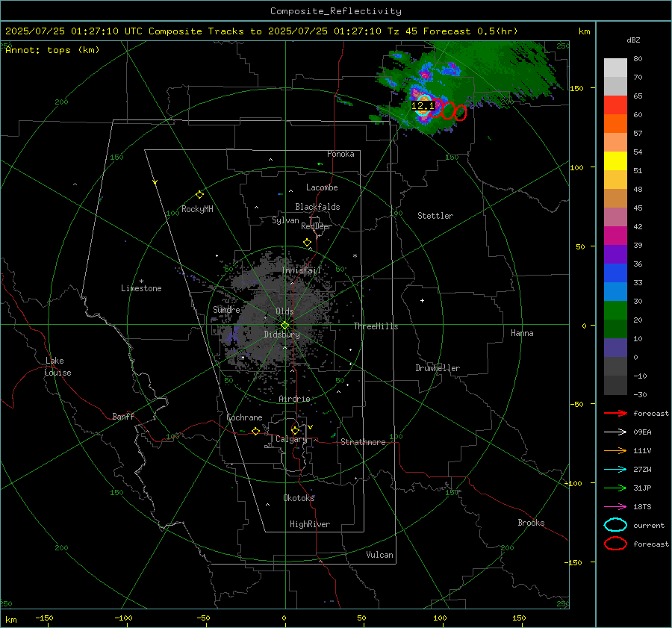Click the Stettler town label

tap(435, 216)
